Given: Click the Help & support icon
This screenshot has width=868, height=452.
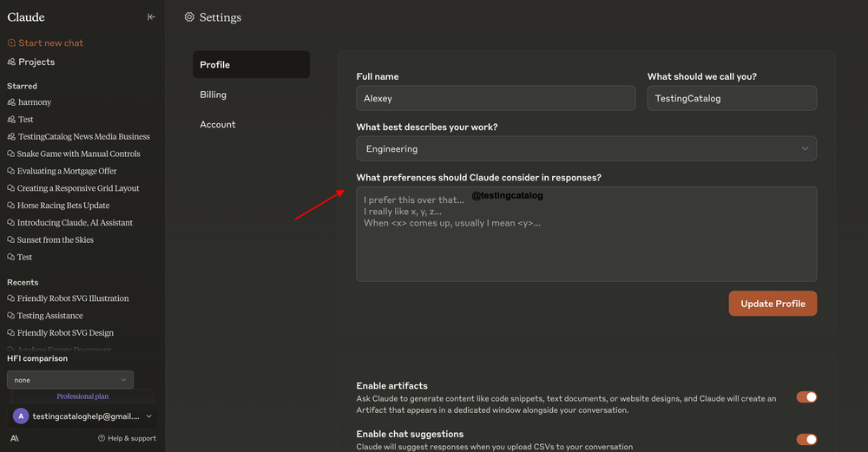Looking at the screenshot, I should click(x=102, y=438).
